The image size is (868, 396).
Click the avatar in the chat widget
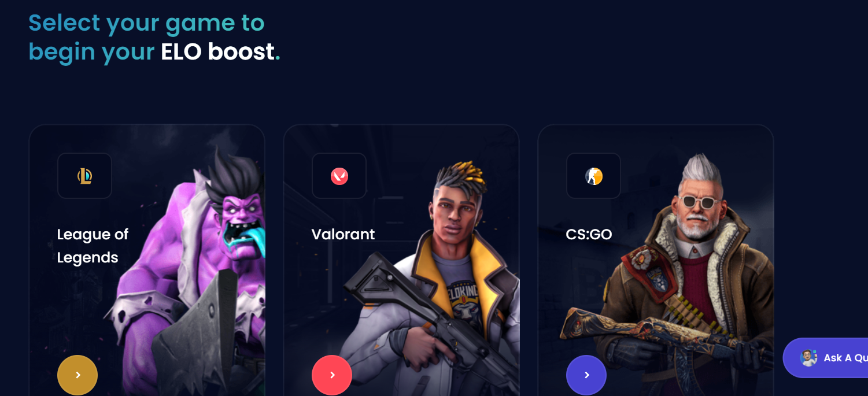[x=808, y=358]
